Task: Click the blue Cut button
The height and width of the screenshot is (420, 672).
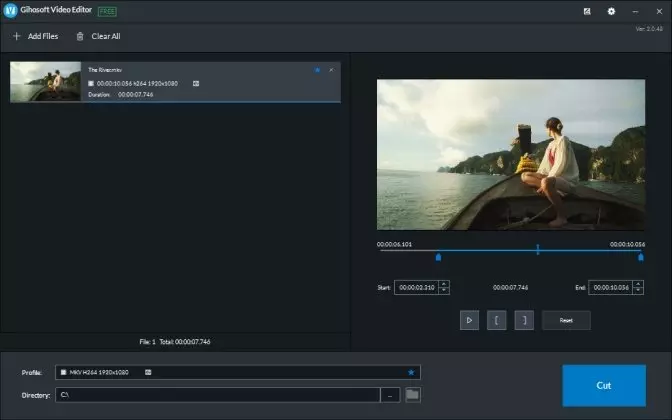Action: tap(604, 385)
